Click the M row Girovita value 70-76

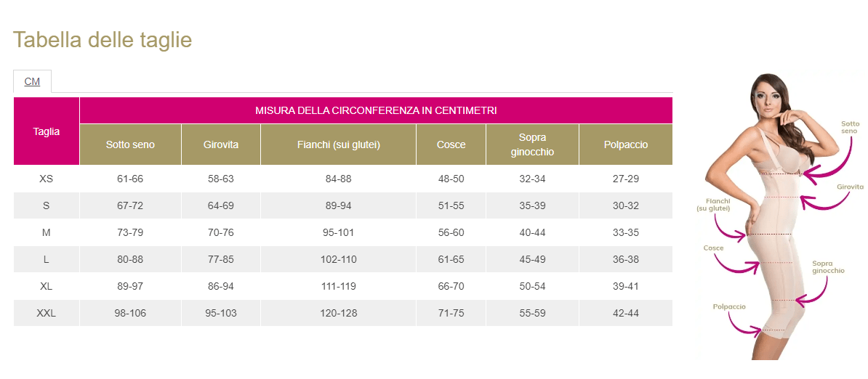[221, 233]
